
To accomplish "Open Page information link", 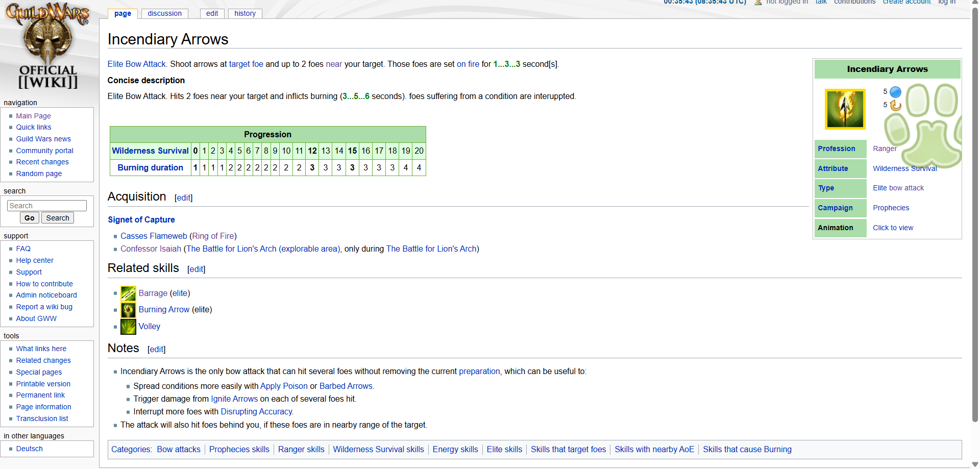I will (x=43, y=407).
